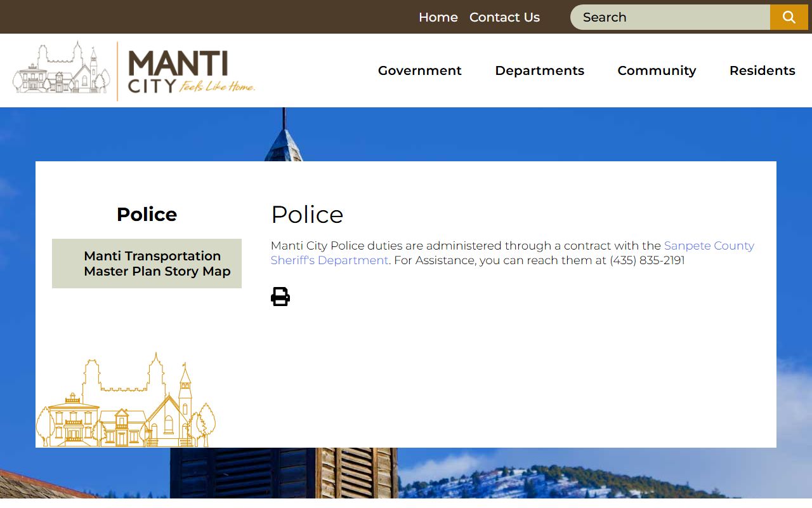Open the Departments menu
The width and height of the screenshot is (812, 508).
[540, 70]
